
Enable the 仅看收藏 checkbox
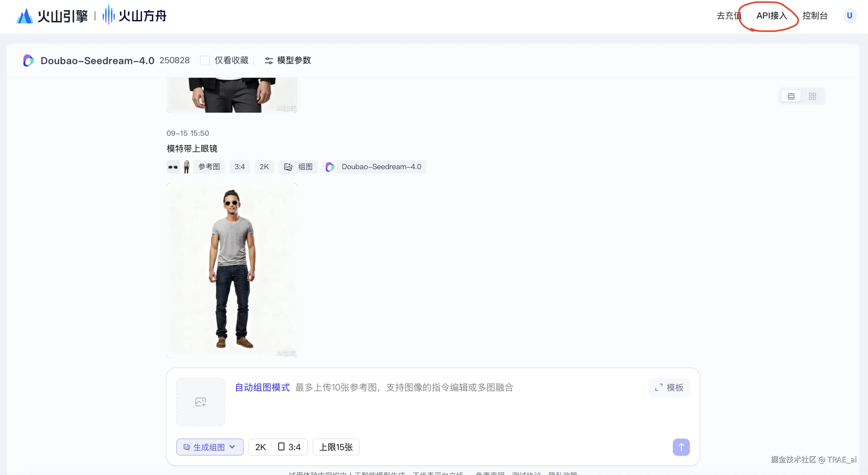coord(205,60)
